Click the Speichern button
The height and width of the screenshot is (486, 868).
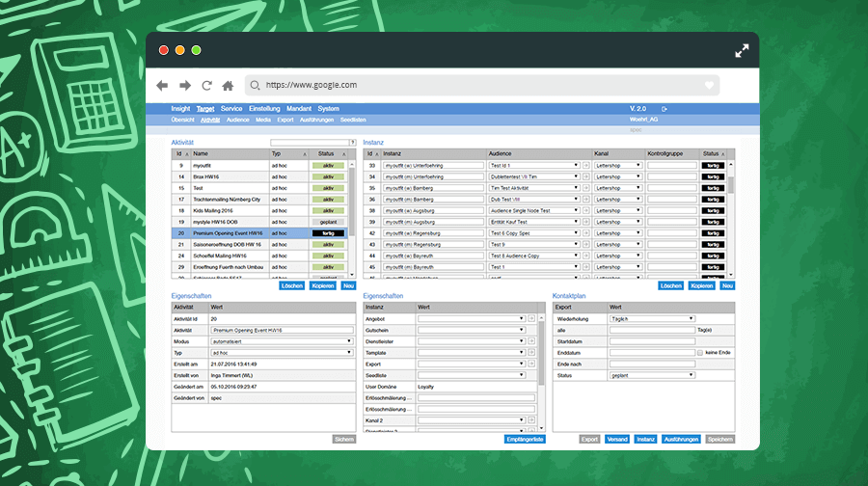(720, 440)
